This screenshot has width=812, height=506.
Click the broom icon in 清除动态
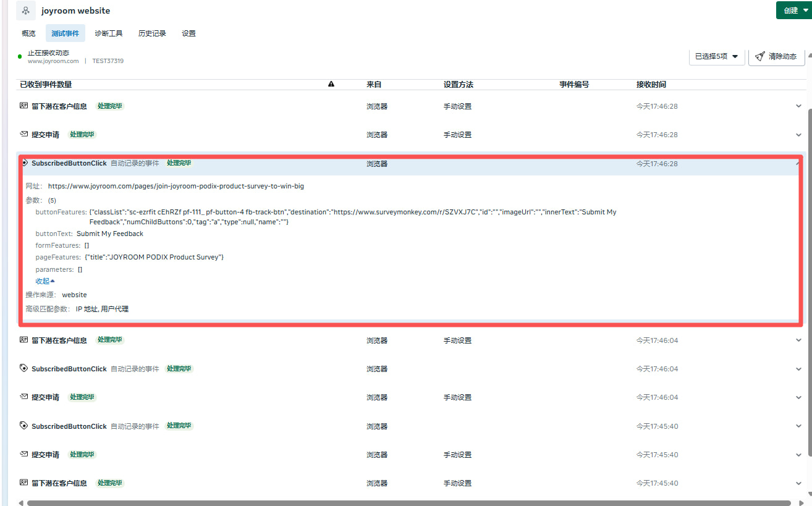pyautogui.click(x=759, y=56)
